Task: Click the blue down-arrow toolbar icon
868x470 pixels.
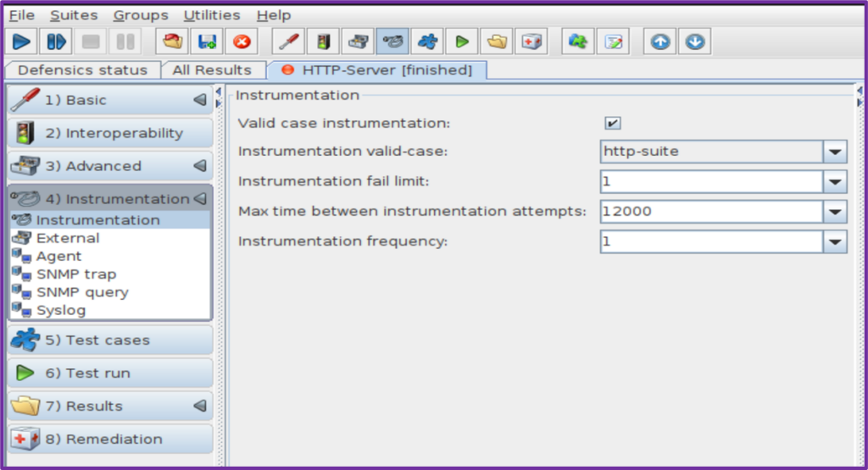Action: tap(694, 41)
